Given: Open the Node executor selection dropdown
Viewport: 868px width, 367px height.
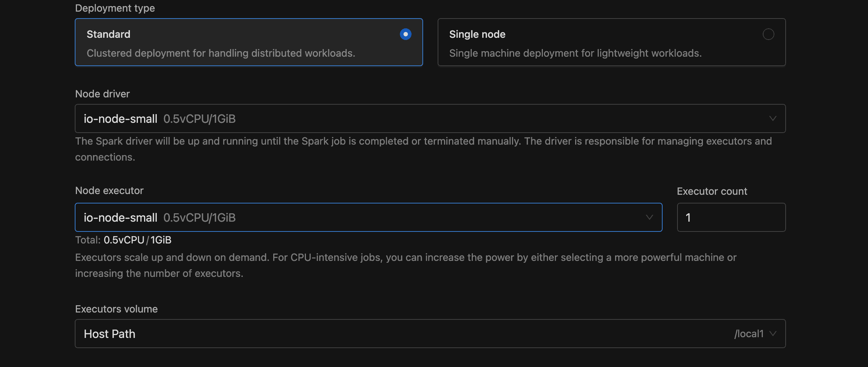Looking at the screenshot, I should pyautogui.click(x=368, y=217).
